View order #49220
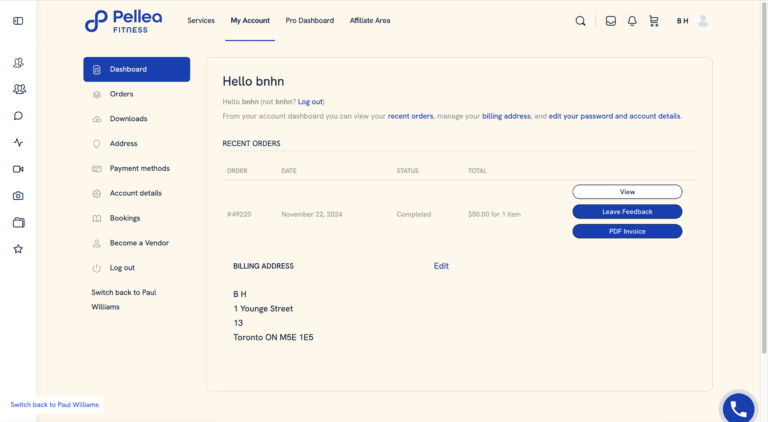The height and width of the screenshot is (422, 768). pyautogui.click(x=627, y=192)
